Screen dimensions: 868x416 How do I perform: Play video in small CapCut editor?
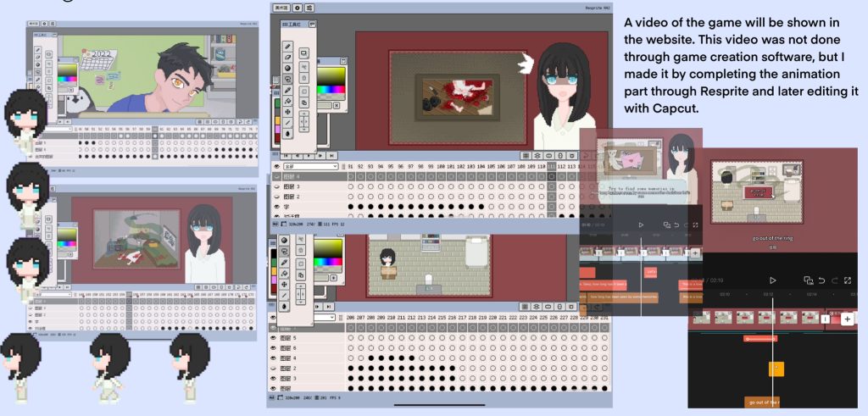pos(641,225)
